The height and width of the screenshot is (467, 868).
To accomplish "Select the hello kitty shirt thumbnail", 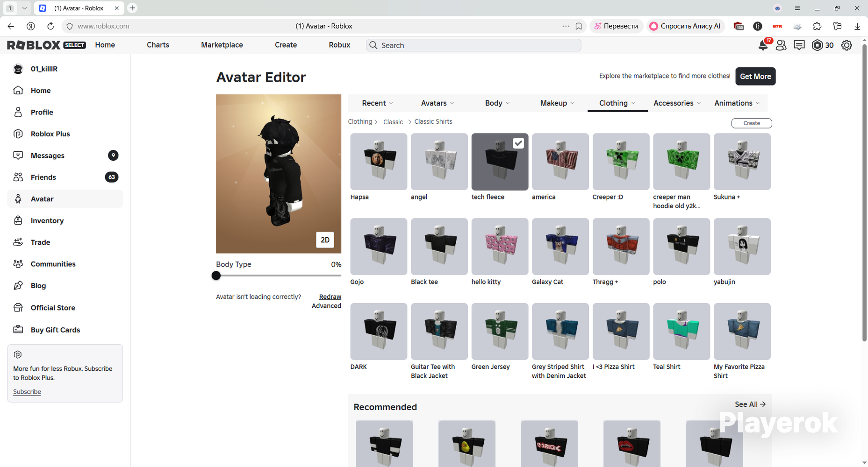I will (500, 247).
